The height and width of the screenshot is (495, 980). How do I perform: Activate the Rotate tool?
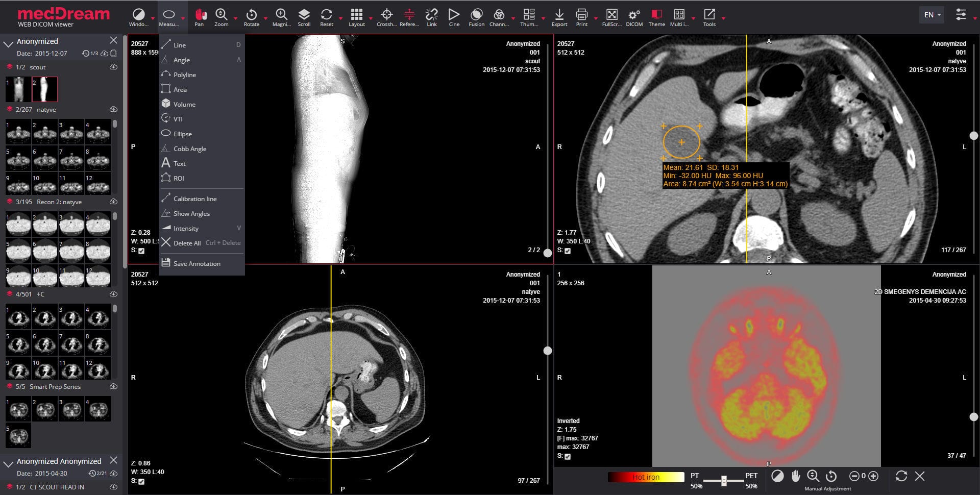pos(252,15)
